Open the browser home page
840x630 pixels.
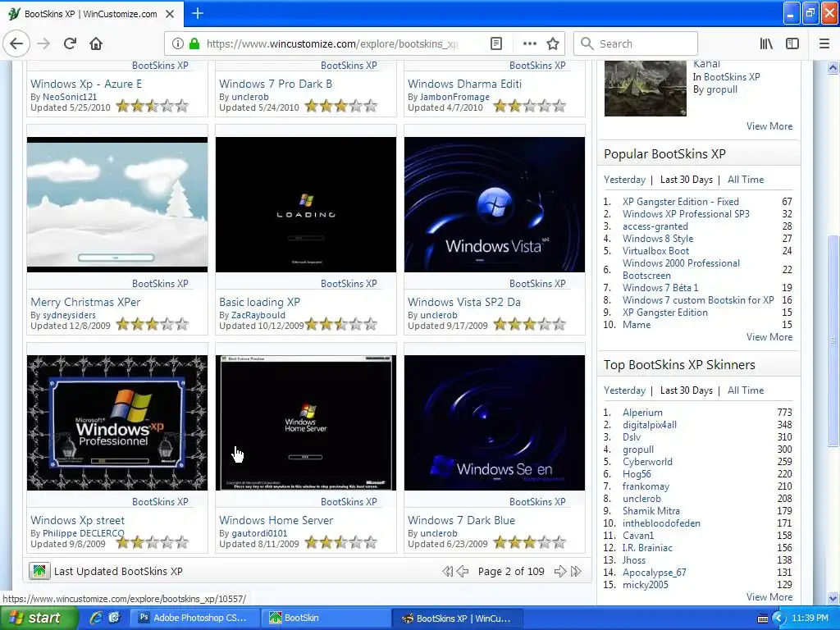96,43
